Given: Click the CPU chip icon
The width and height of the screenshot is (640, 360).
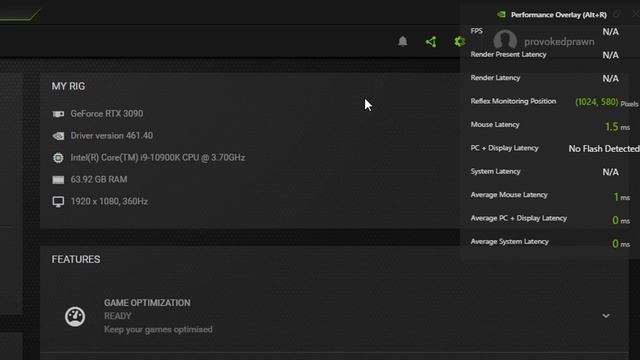Looking at the screenshot, I should 58,158.
